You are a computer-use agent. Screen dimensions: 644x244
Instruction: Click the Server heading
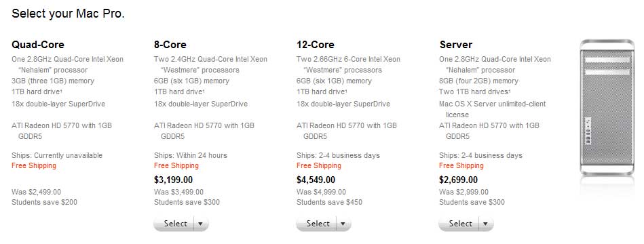coord(456,44)
